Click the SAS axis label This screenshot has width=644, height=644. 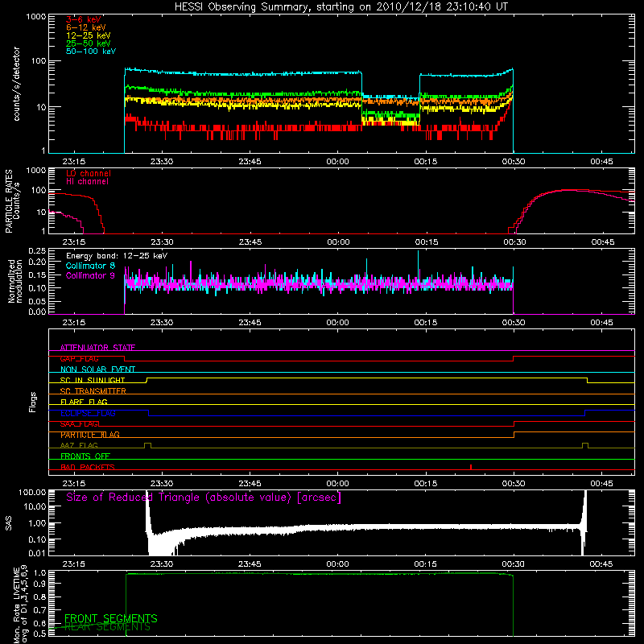(8, 522)
